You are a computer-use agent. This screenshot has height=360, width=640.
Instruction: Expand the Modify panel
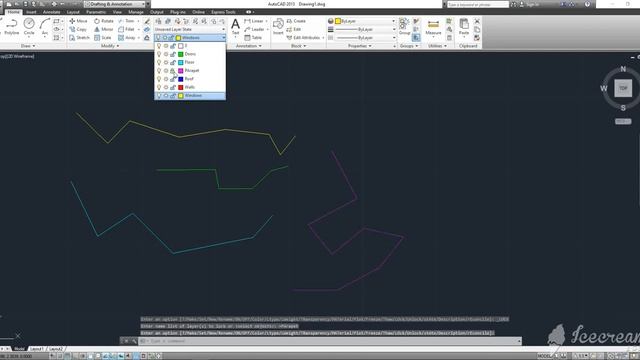[110, 46]
